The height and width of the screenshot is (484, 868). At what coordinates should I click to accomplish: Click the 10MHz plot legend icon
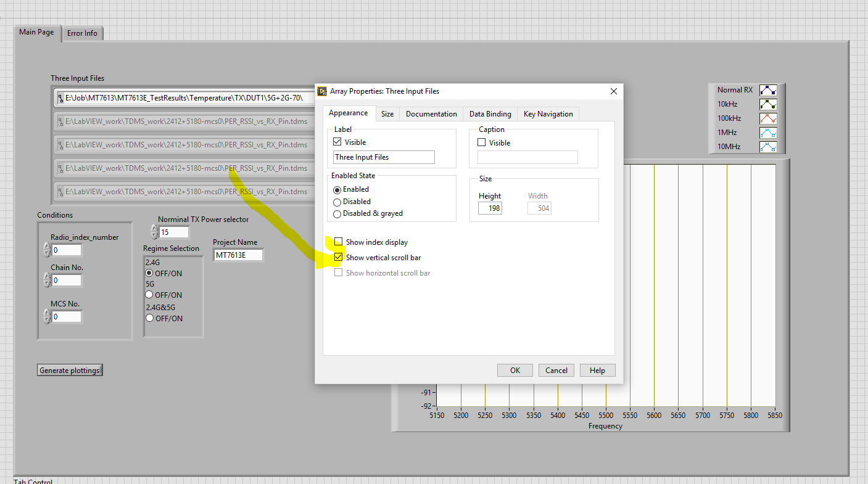pos(767,146)
